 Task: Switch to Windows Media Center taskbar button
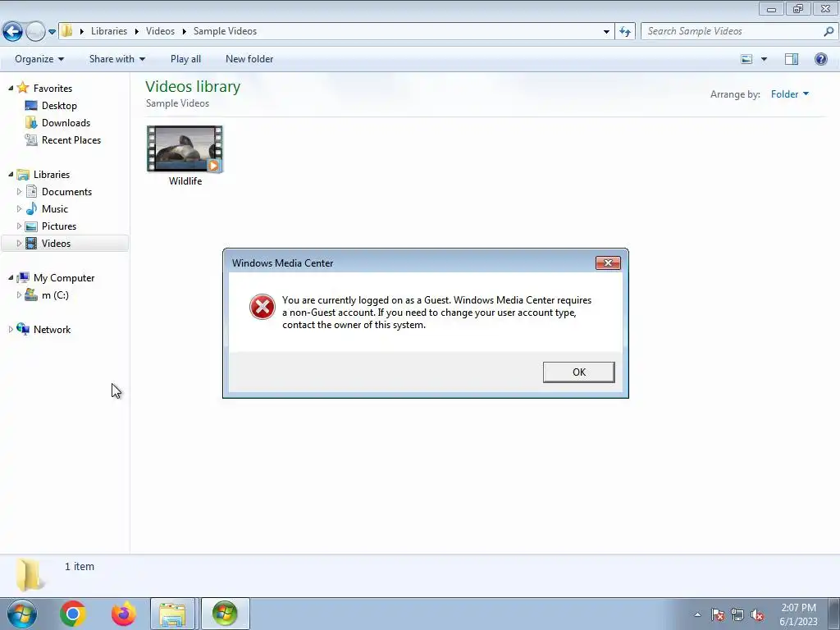point(225,614)
